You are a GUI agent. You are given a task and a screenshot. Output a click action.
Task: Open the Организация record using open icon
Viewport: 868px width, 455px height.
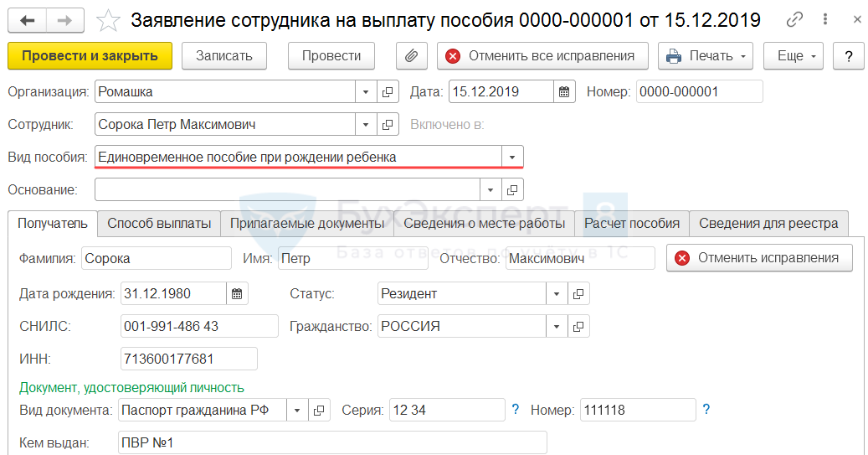[x=388, y=91]
